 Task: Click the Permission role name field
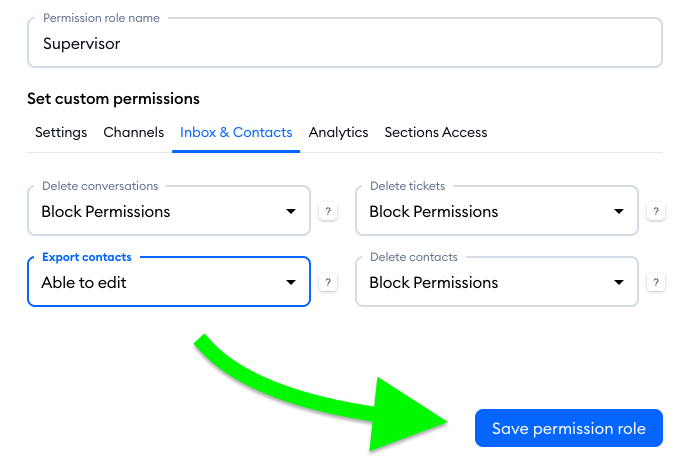[345, 43]
